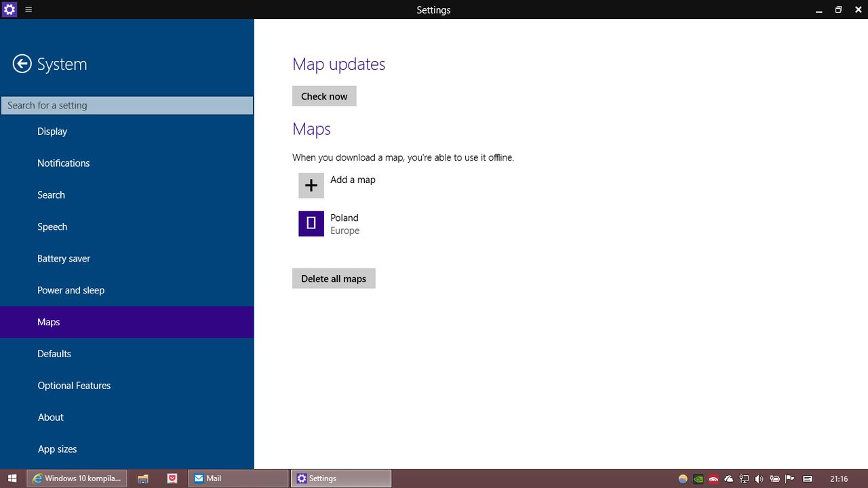Image resolution: width=868 pixels, height=488 pixels.
Task: Open the network tray icon
Action: click(744, 479)
